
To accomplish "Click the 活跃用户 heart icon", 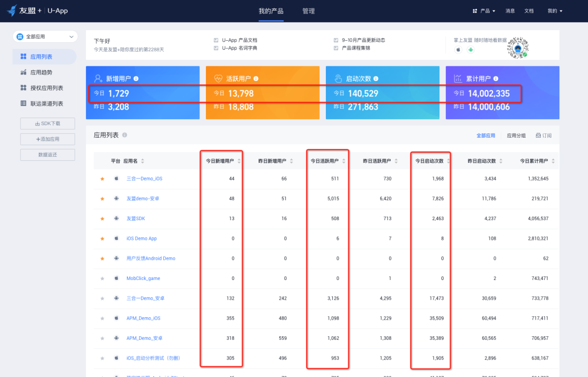I will (218, 78).
